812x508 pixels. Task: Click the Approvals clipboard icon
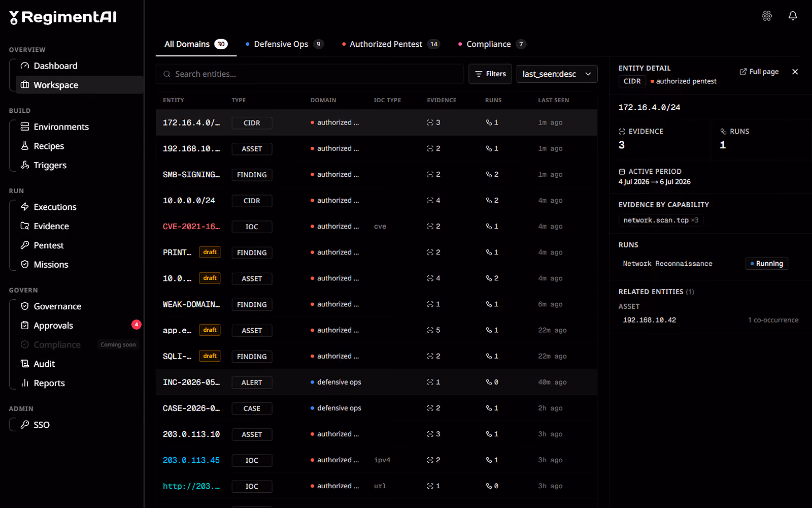pyautogui.click(x=24, y=326)
